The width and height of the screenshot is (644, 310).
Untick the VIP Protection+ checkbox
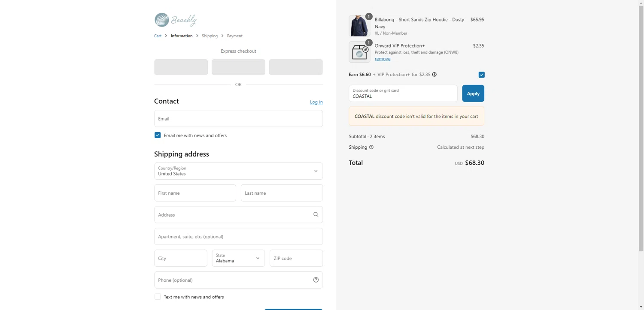pos(481,75)
